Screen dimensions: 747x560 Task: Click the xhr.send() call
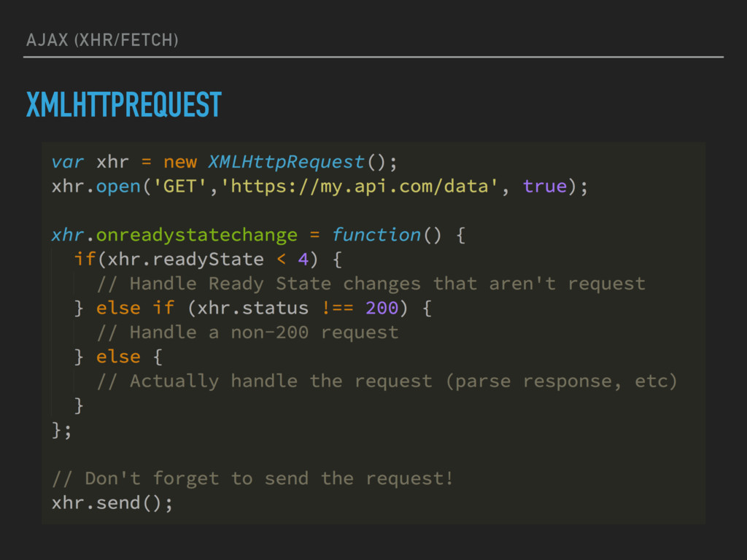pyautogui.click(x=112, y=503)
